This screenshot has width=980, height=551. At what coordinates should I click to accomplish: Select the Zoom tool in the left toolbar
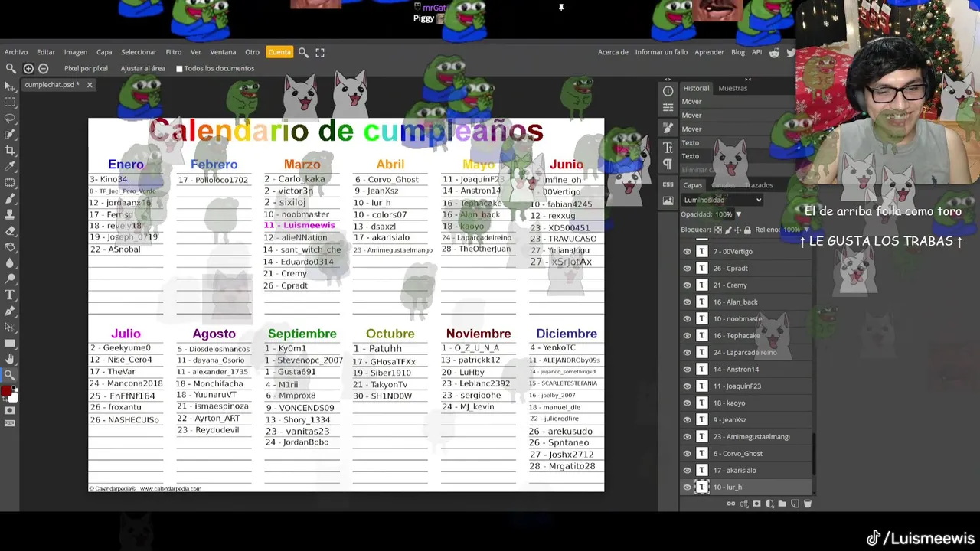(x=10, y=375)
